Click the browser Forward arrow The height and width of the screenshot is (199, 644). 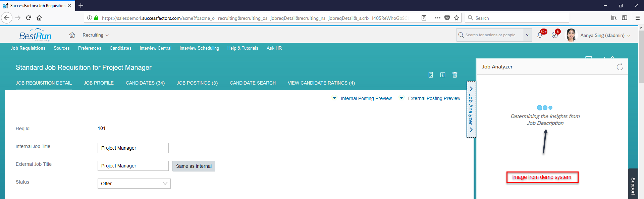[18, 18]
